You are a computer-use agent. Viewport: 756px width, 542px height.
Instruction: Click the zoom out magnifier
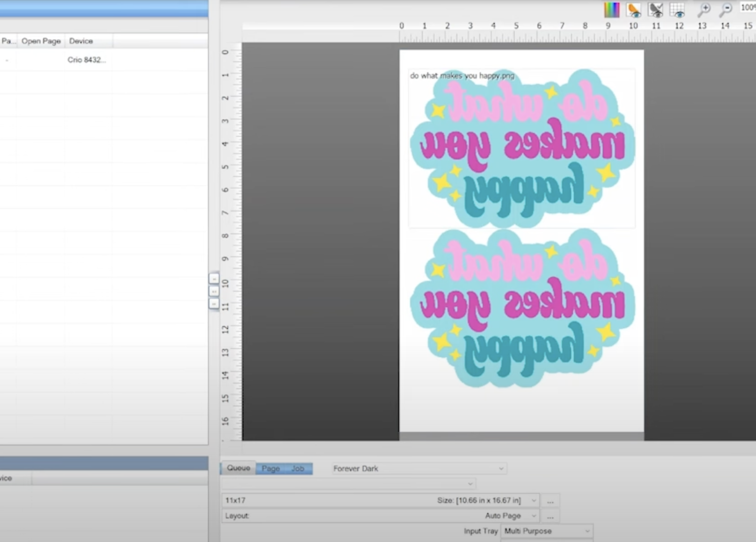pos(725,9)
